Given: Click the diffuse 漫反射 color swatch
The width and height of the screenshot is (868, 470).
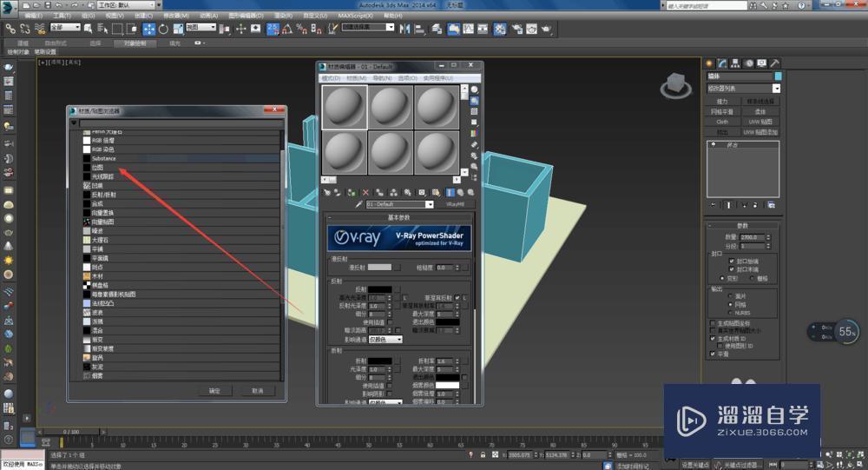Looking at the screenshot, I should (379, 268).
